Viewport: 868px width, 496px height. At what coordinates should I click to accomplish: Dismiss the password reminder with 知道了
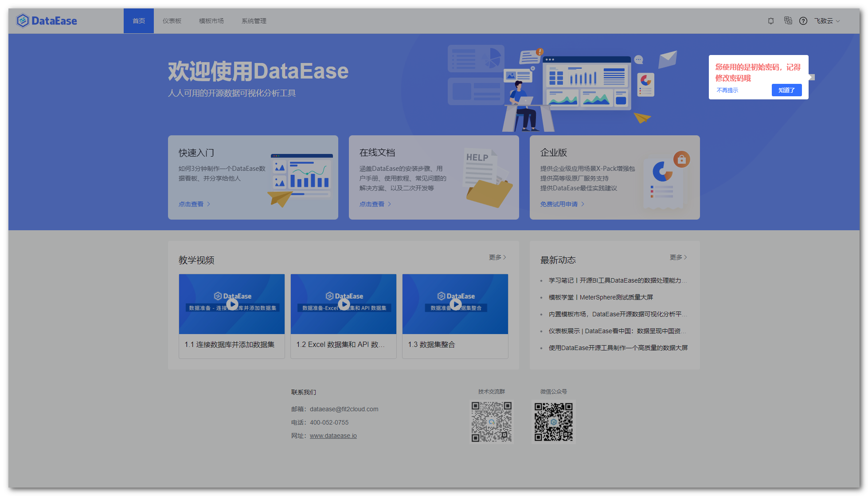point(786,90)
